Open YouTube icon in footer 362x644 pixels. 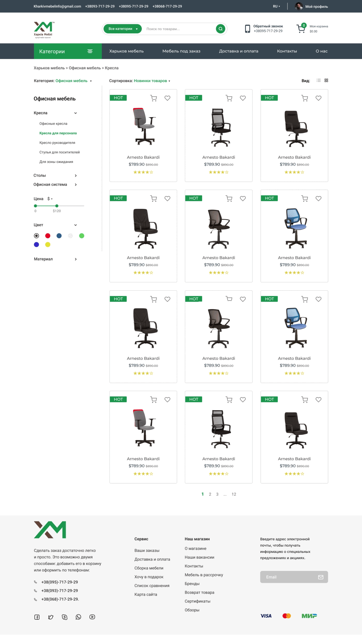tap(92, 617)
